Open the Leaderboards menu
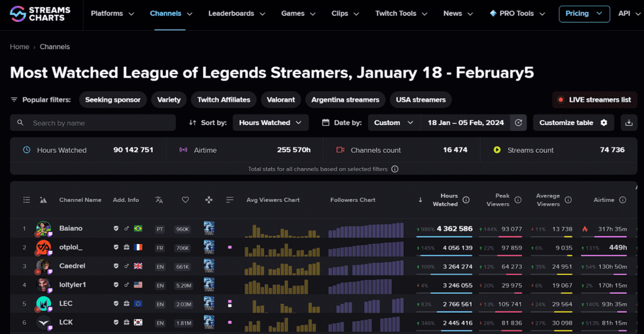Image resolution: width=644 pixels, height=334 pixels. click(236, 14)
